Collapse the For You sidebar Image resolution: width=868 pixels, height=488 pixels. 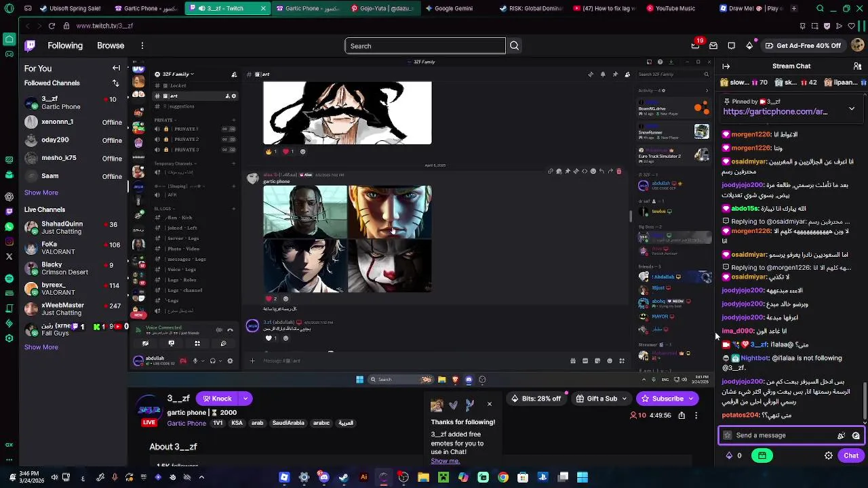coord(116,68)
